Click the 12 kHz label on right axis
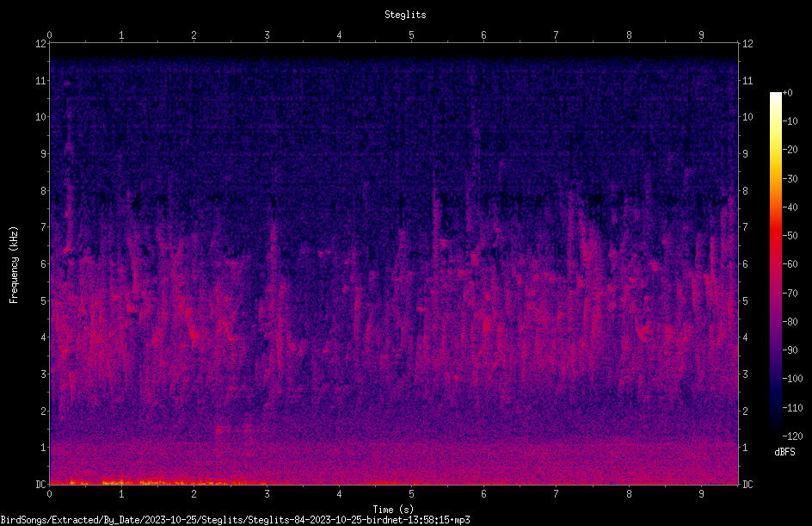 747,44
